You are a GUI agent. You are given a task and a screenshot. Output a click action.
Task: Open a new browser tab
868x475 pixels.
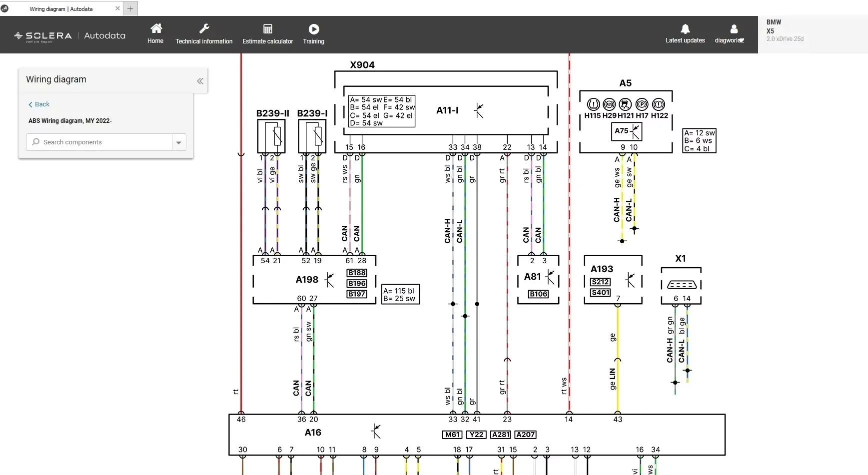pos(130,8)
